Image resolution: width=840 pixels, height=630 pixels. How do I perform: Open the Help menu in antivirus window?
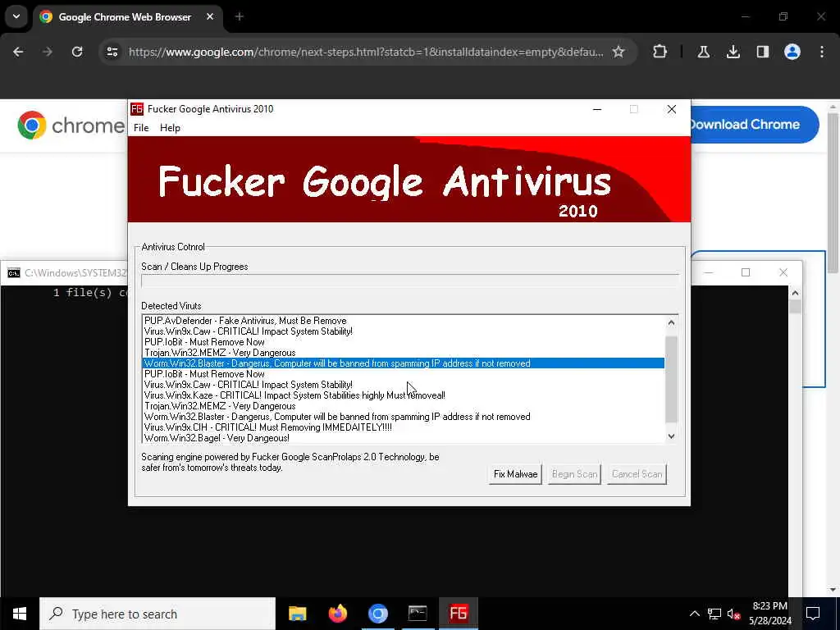(170, 127)
